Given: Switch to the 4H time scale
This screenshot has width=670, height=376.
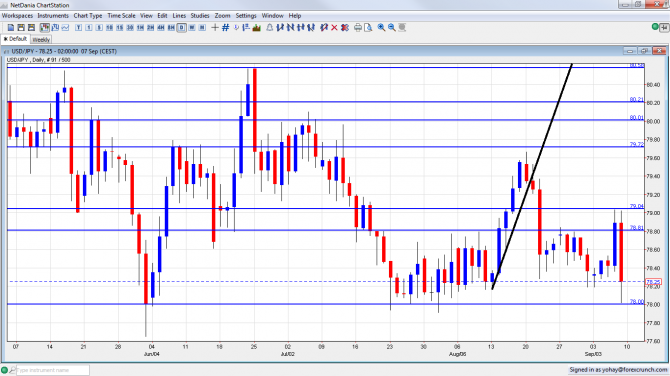Looking at the screenshot, I should pyautogui.click(x=161, y=27).
